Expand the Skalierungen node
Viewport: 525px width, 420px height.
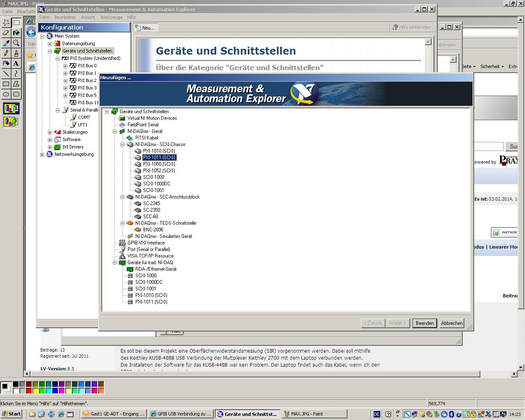(x=50, y=132)
